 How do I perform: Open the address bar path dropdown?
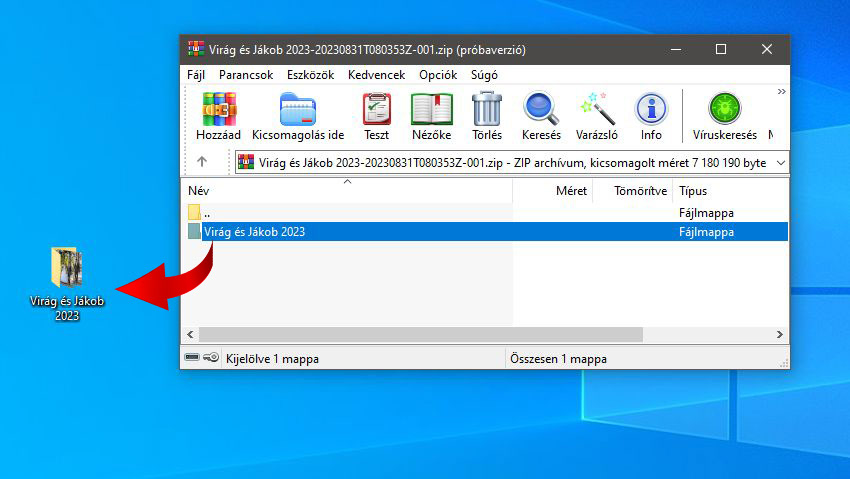pyautogui.click(x=781, y=163)
